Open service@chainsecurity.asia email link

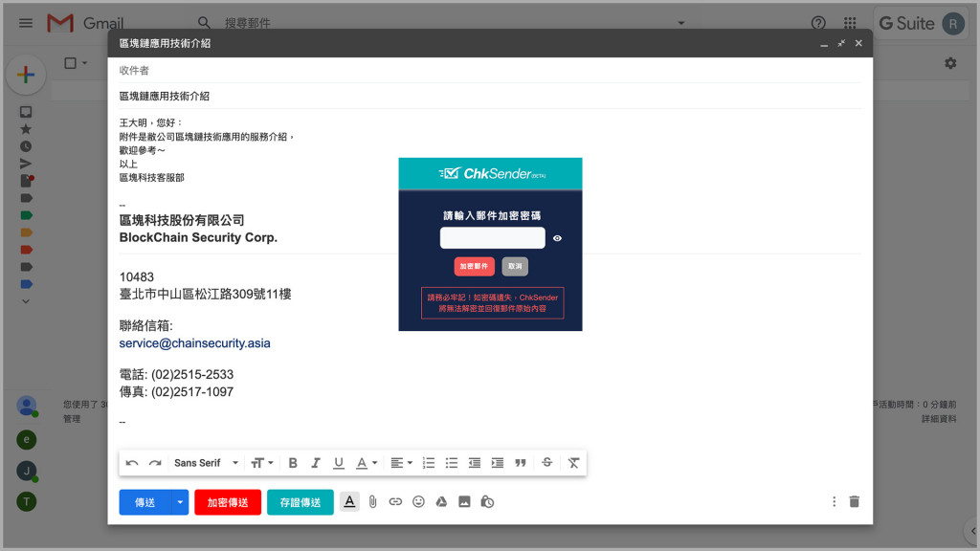195,343
